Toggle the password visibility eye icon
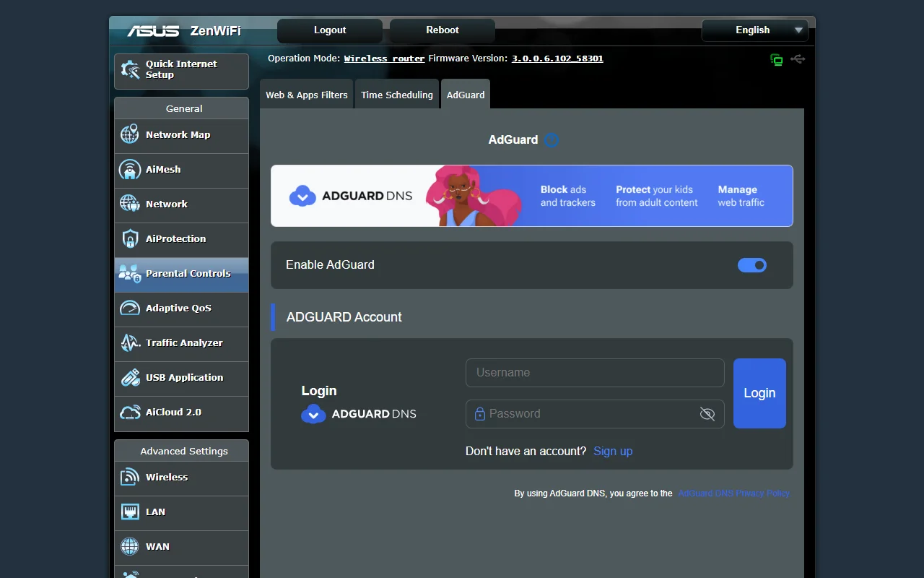Viewport: 924px width, 578px height. click(707, 413)
